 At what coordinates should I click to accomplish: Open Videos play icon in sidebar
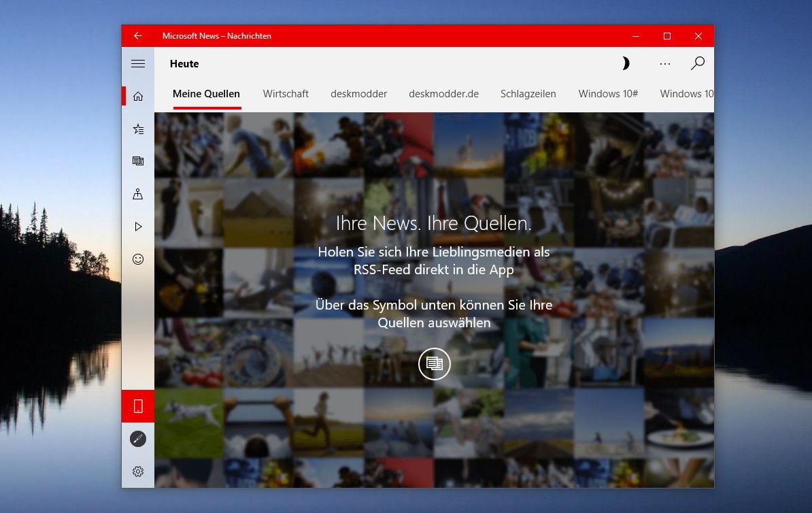click(x=138, y=227)
